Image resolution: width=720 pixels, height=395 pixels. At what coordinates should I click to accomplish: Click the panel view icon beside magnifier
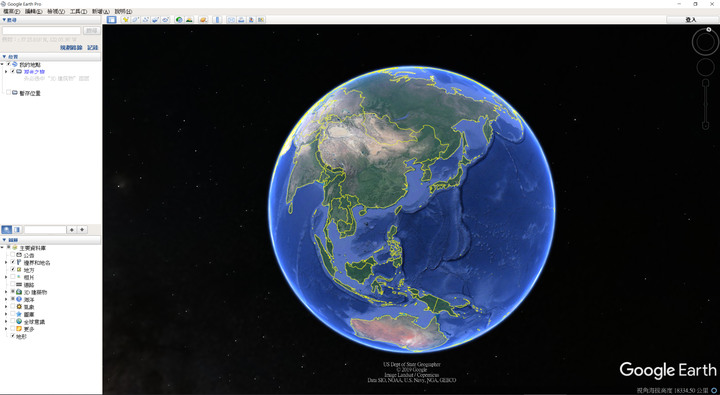[x=17, y=229]
